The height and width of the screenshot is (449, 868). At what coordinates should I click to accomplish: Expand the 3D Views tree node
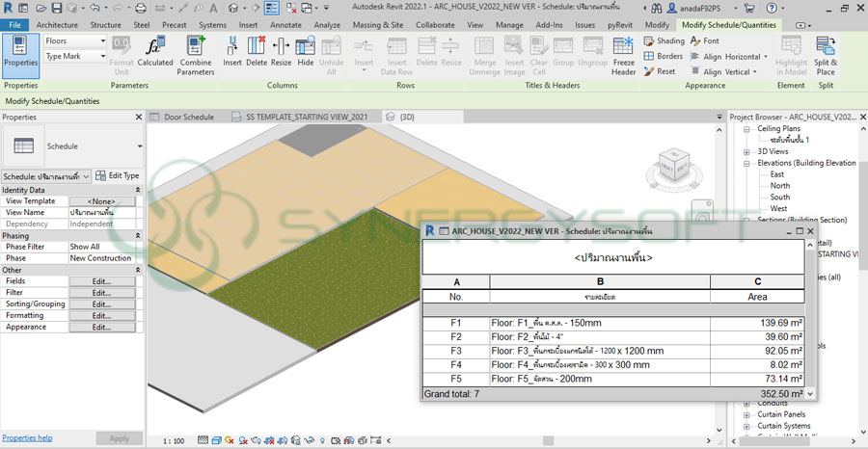click(746, 151)
